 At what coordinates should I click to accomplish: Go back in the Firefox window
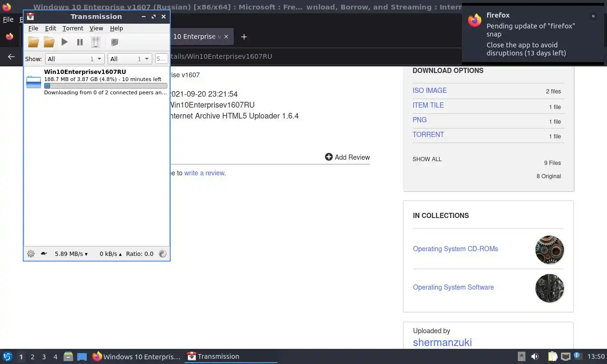tap(11, 56)
